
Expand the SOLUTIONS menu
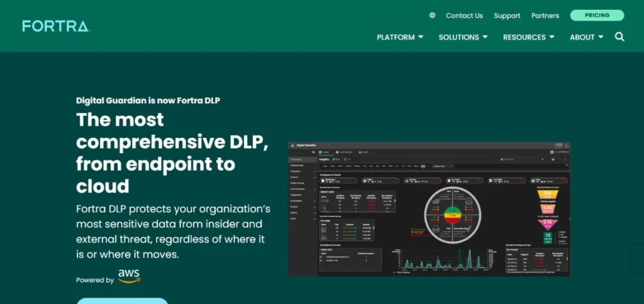coord(463,37)
